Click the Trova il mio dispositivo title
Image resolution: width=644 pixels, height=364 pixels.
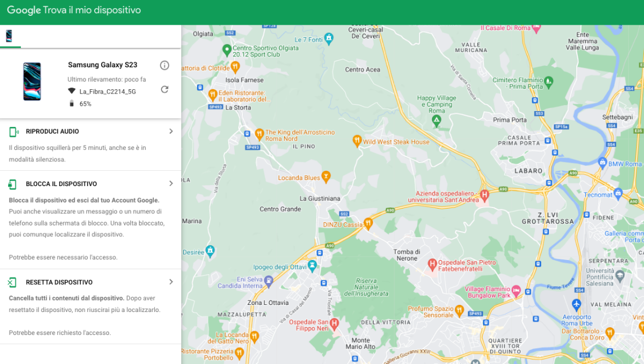[91, 10]
